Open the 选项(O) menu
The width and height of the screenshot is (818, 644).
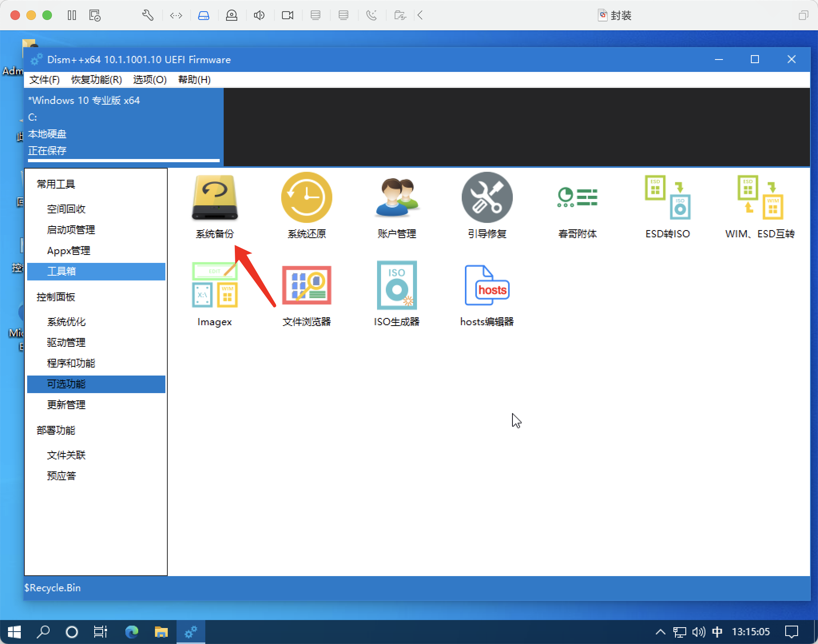coord(150,80)
